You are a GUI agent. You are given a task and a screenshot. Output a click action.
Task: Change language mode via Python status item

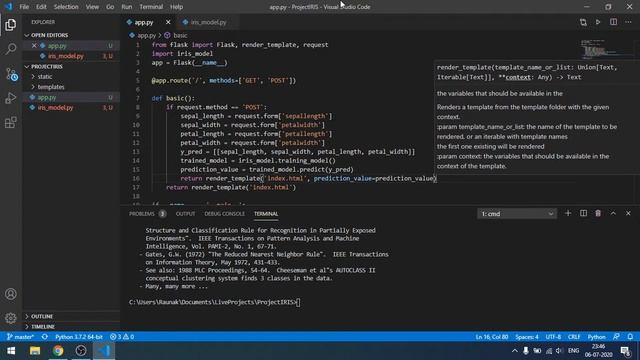pyautogui.click(x=596, y=337)
